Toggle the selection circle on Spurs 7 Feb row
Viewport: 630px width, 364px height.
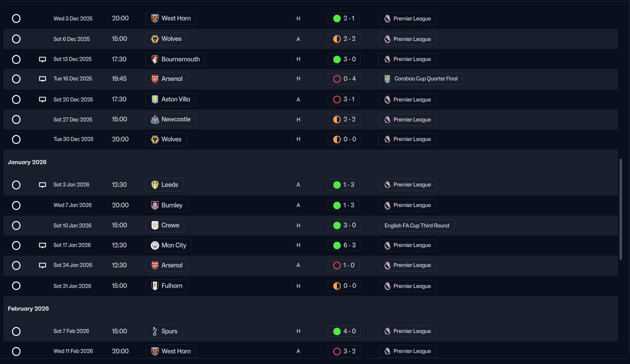[x=16, y=331]
